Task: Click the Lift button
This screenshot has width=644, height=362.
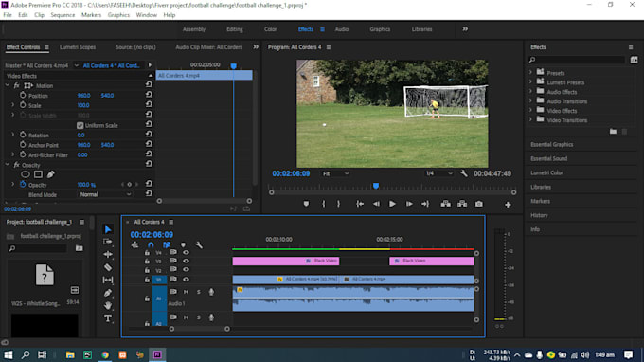Action: 446,204
